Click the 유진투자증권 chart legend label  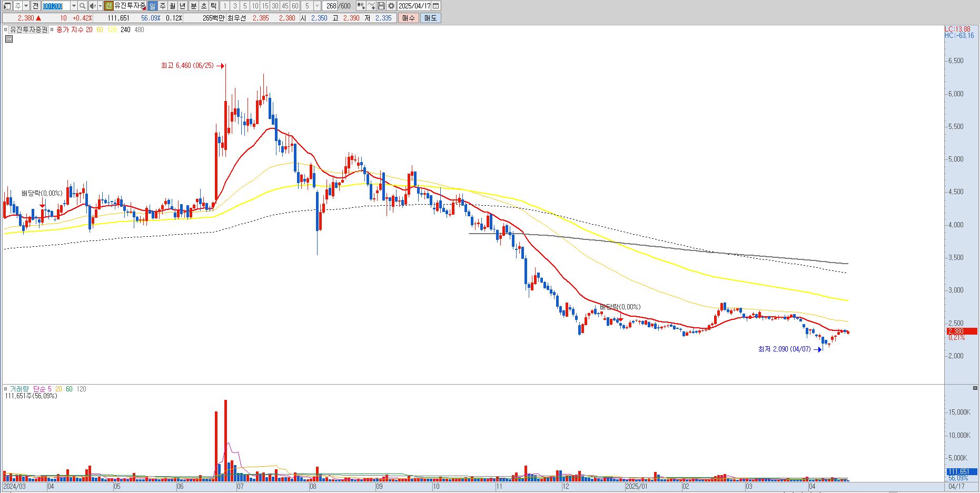29,29
